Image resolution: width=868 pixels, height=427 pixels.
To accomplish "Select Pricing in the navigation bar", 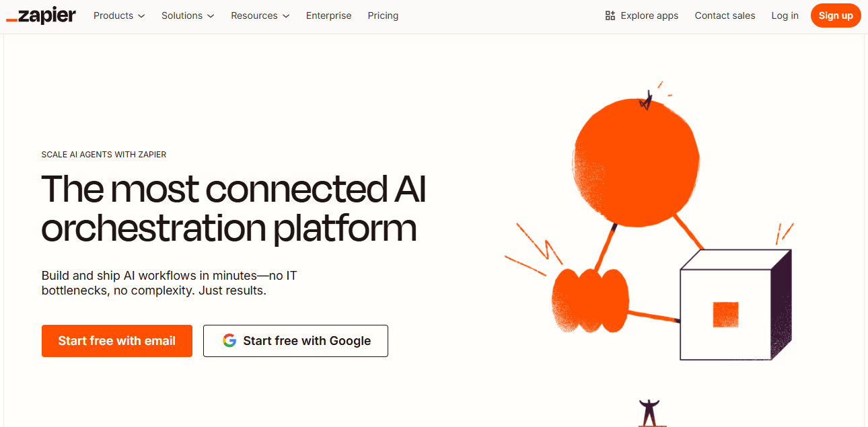I will (x=383, y=15).
